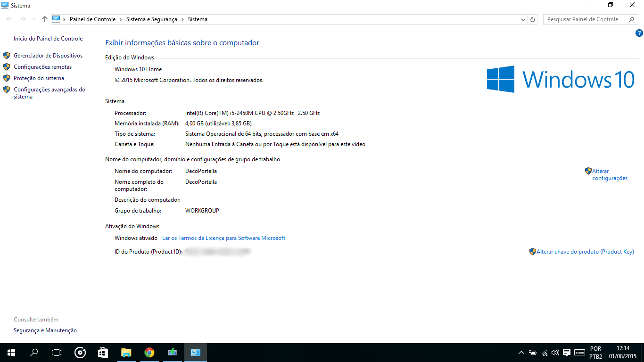
Task: Click the search magnifier icon
Action: pos(632,19)
